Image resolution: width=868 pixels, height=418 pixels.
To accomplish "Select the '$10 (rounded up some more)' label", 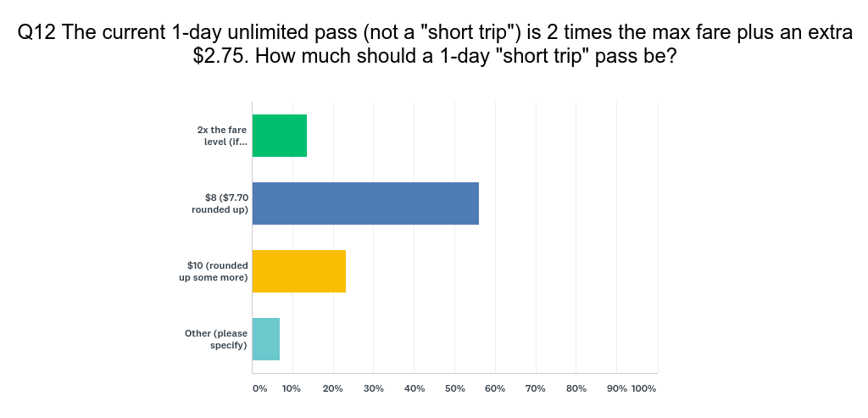I will coord(213,271).
